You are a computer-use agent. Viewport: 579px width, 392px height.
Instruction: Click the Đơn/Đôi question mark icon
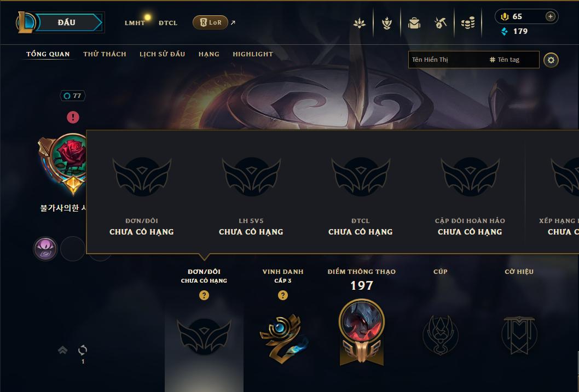click(x=204, y=295)
